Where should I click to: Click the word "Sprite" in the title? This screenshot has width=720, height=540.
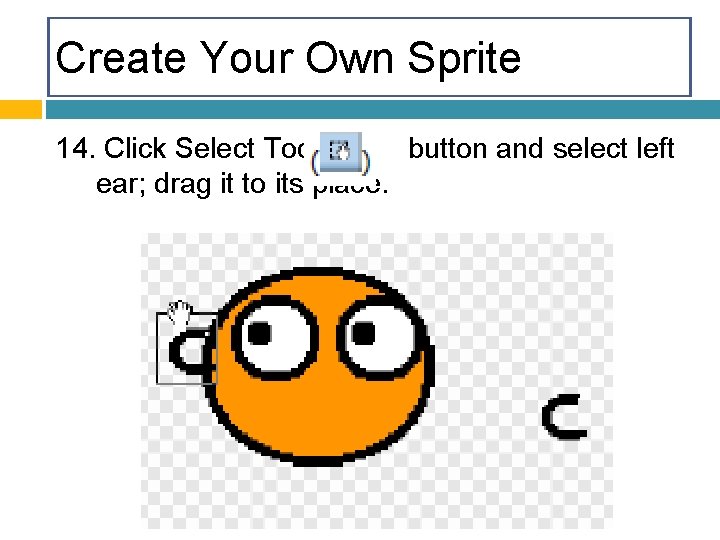(464, 59)
